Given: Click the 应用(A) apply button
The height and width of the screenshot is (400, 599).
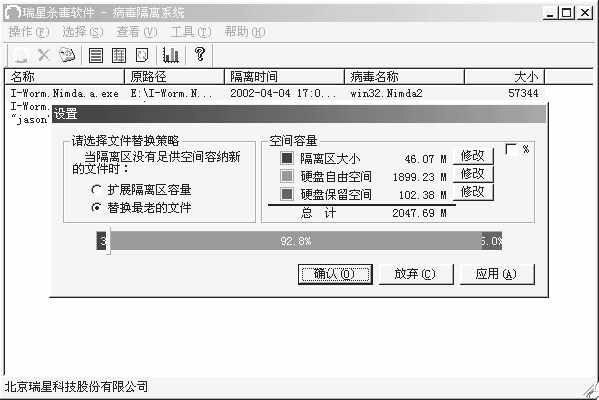Looking at the screenshot, I should coord(497,274).
